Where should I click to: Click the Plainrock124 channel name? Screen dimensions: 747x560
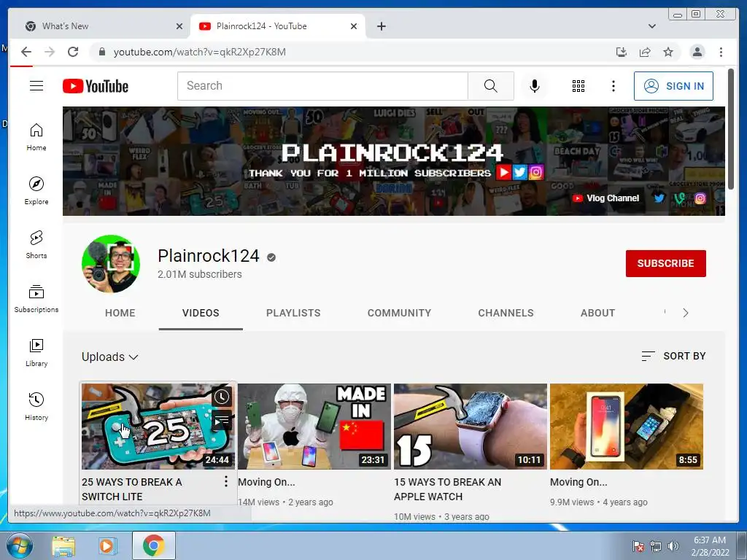[208, 256]
